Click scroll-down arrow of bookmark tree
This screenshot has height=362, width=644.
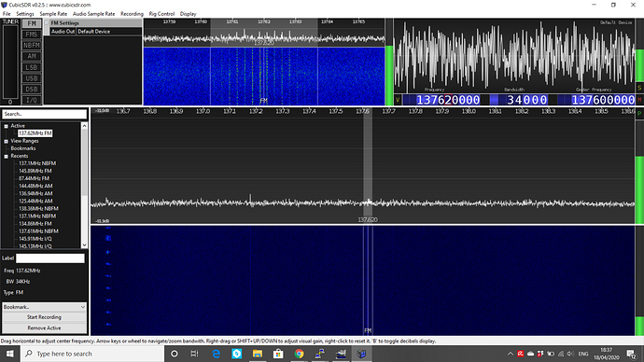[84, 245]
